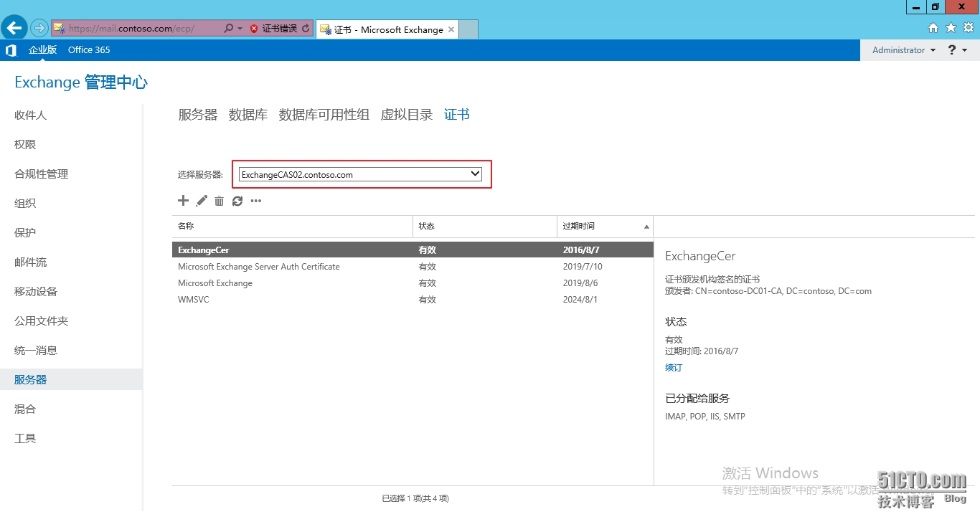Open Internet Explorer tools gear icon

[x=968, y=27]
